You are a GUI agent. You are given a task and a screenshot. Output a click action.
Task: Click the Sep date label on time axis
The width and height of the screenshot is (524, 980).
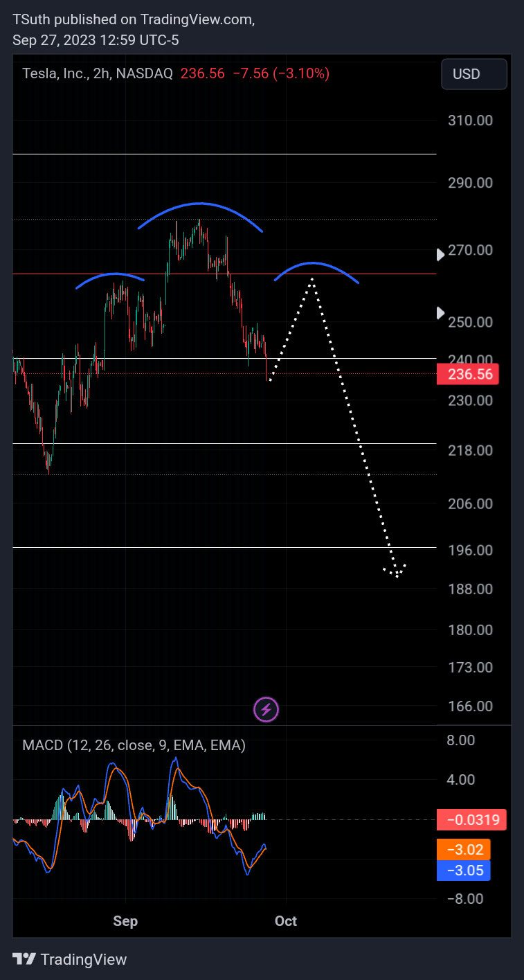[x=125, y=921]
